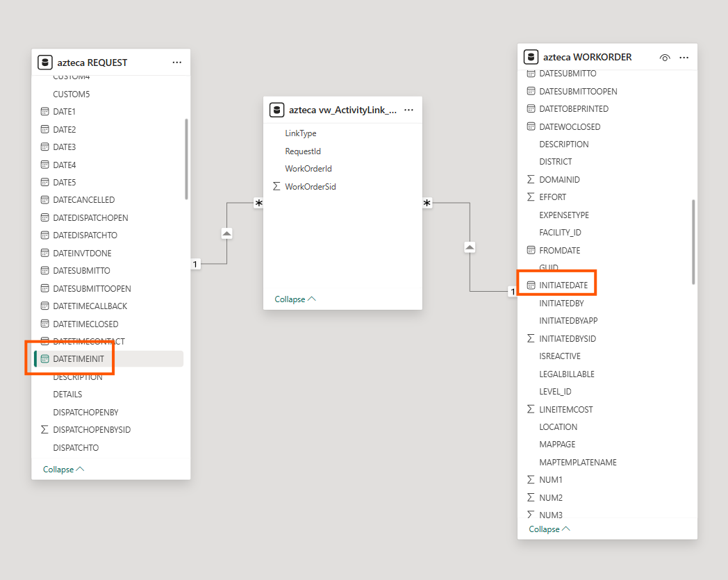Click the vw_ActivityLink database table icon
The image size is (728, 580).
click(x=276, y=110)
